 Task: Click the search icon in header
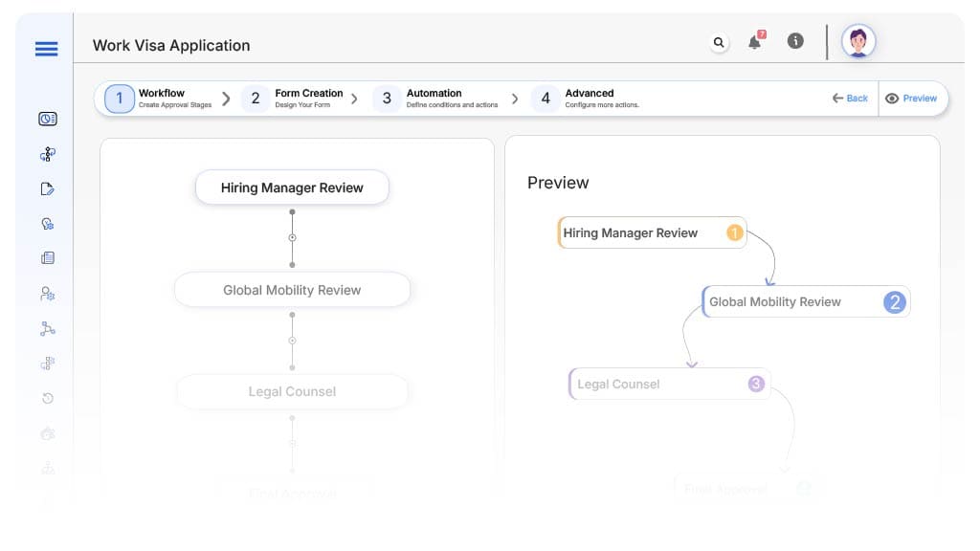point(719,42)
